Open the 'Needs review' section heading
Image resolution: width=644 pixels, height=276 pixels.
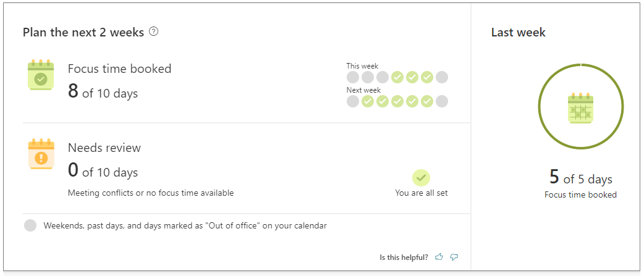104,148
